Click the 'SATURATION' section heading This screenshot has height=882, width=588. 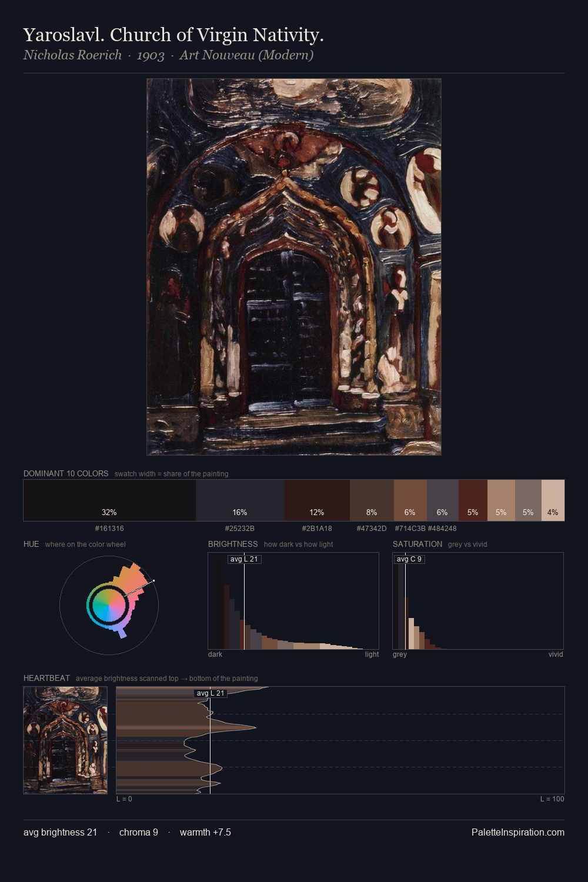pos(417,544)
